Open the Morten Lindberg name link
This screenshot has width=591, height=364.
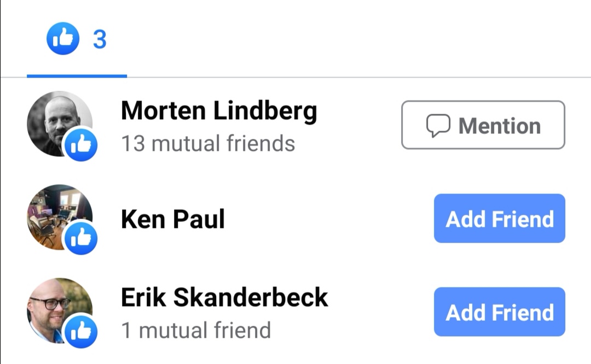pyautogui.click(x=219, y=110)
